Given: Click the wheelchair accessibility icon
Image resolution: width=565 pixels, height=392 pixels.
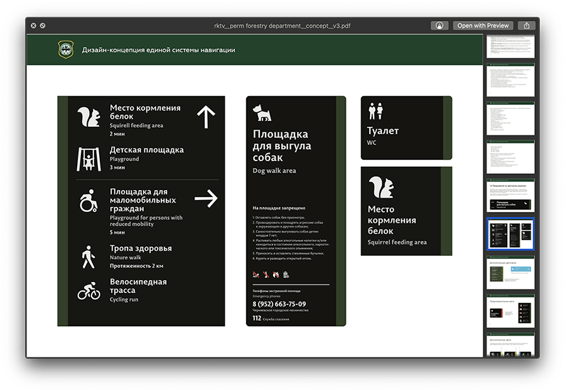Looking at the screenshot, I should point(88,202).
